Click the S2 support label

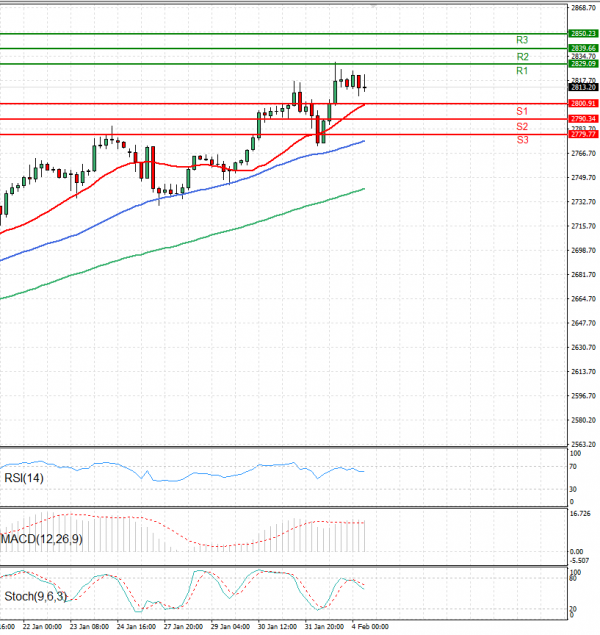(522, 127)
